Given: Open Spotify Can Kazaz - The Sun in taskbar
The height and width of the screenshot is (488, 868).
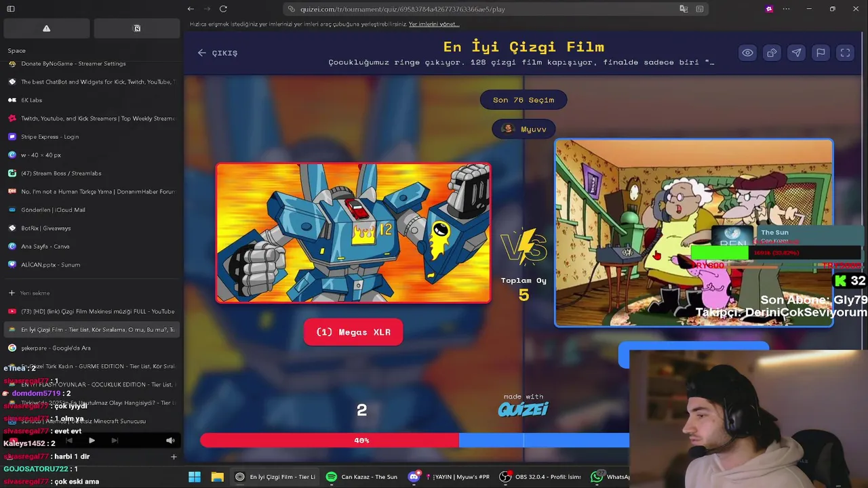Looking at the screenshot, I should point(361,477).
